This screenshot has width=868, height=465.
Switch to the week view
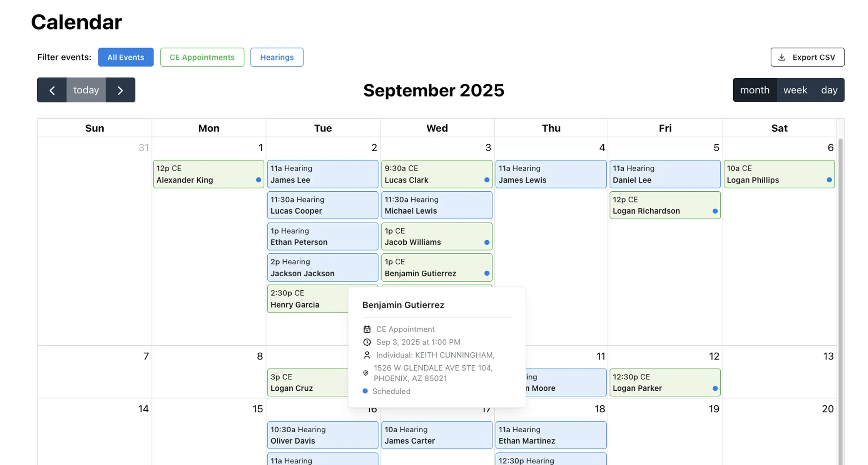pos(795,90)
